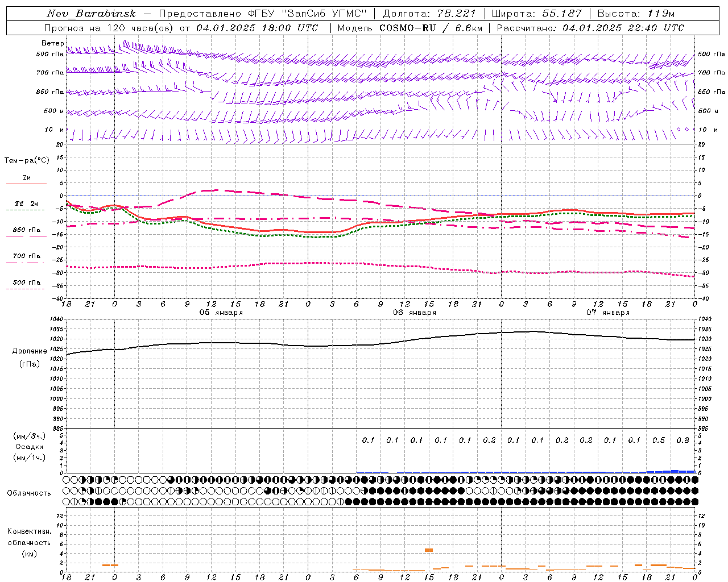The height and width of the screenshot is (582, 728).
Task: Click the provider text ФГБУ "ЗапСиб УГМС"
Action: (308, 14)
